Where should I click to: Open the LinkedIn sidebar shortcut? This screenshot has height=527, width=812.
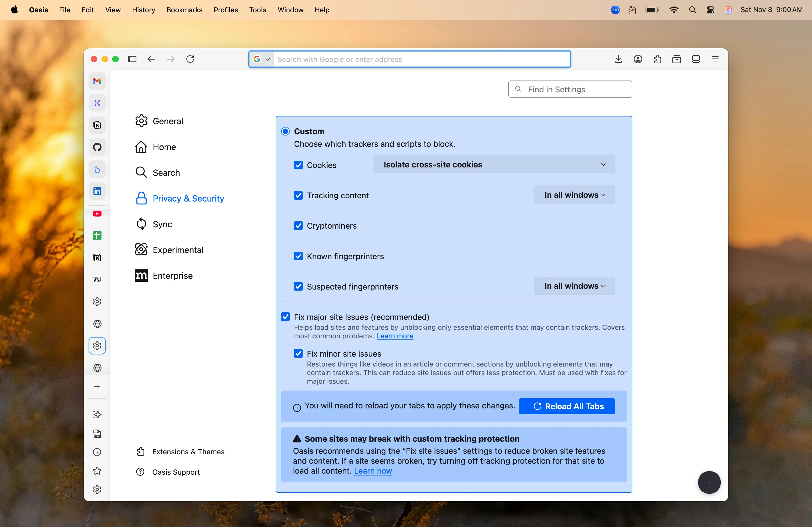(x=97, y=191)
